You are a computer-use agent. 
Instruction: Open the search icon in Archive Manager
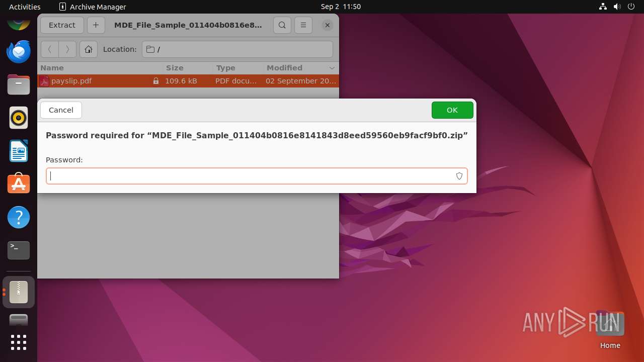click(282, 25)
